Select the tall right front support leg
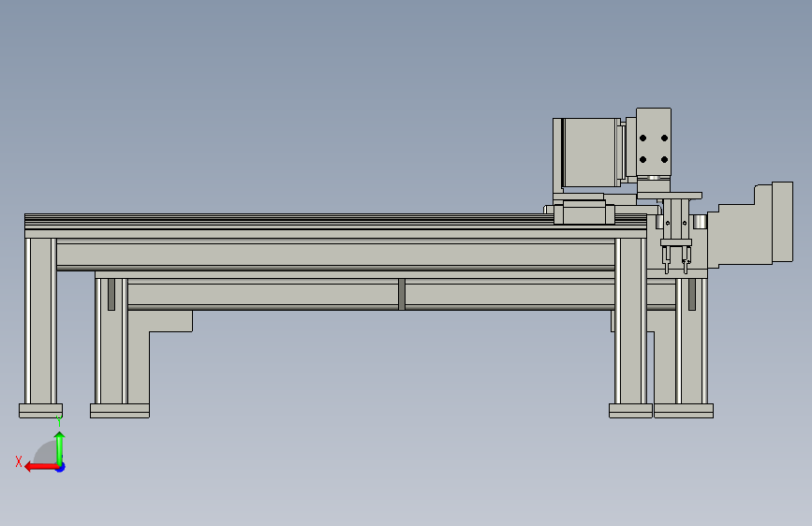 tap(630, 321)
